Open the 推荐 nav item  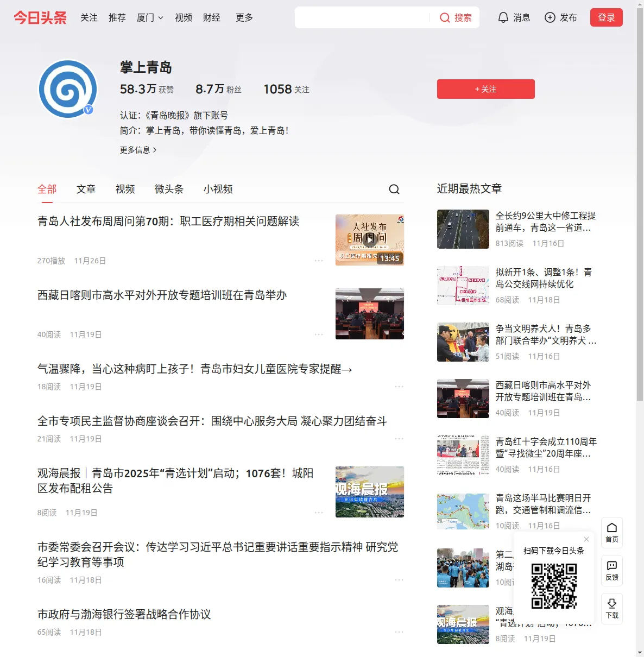117,17
